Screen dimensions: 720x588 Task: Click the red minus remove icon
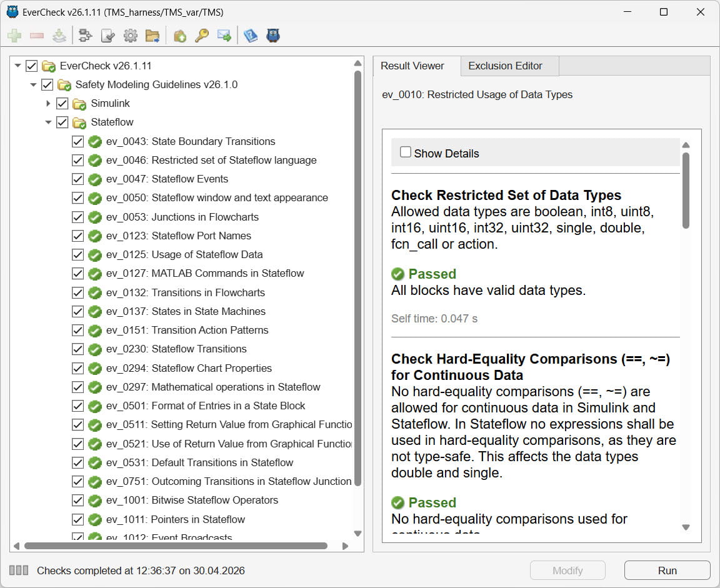pyautogui.click(x=37, y=36)
